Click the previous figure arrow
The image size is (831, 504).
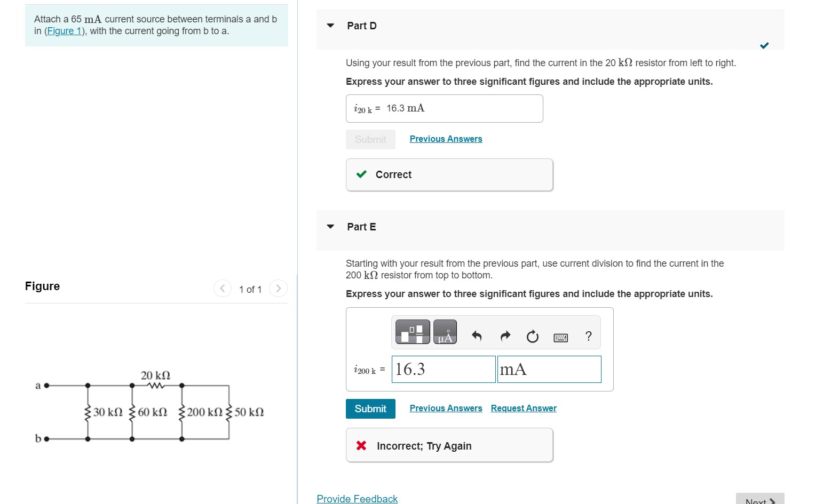click(222, 288)
